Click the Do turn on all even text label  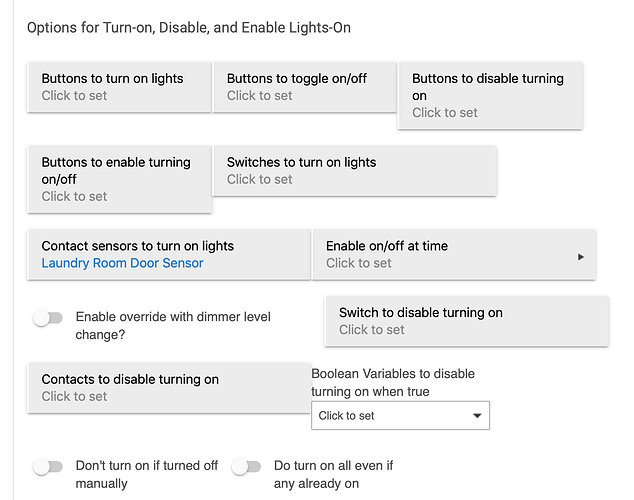[x=333, y=475]
